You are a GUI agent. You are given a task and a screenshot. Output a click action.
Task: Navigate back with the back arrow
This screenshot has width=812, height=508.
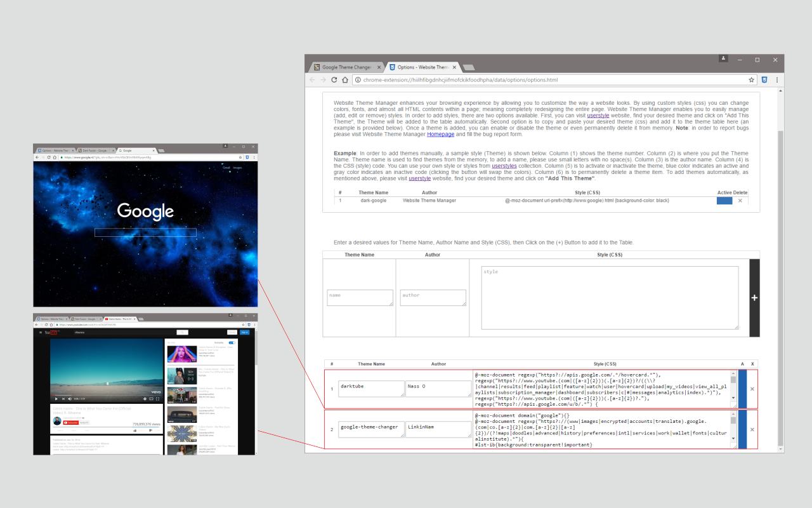[311, 80]
